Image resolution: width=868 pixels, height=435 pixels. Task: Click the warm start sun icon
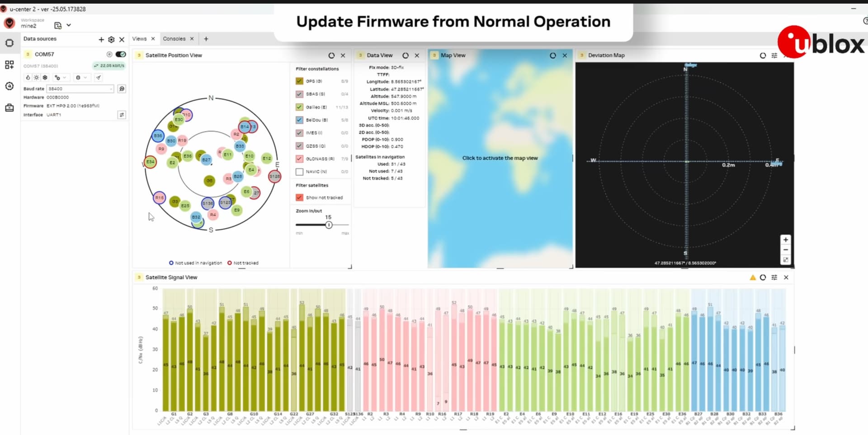point(37,78)
